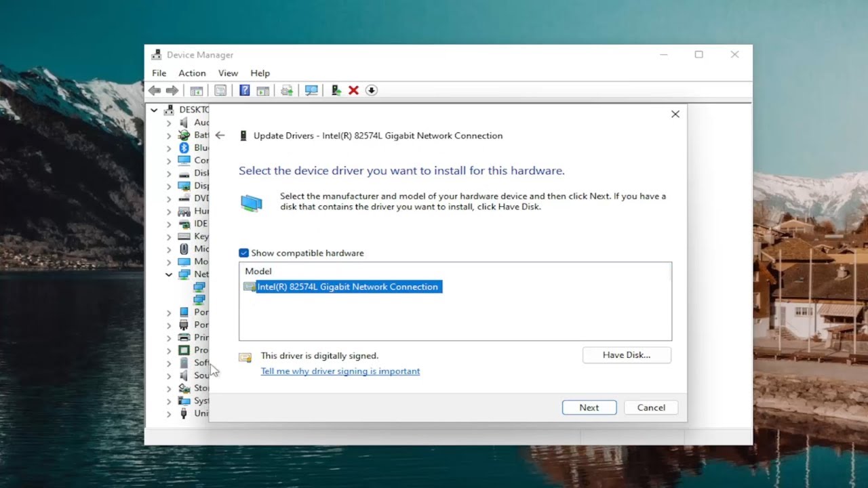Open Tell me why driver signing is important
Image resolution: width=868 pixels, height=488 pixels.
pyautogui.click(x=340, y=371)
